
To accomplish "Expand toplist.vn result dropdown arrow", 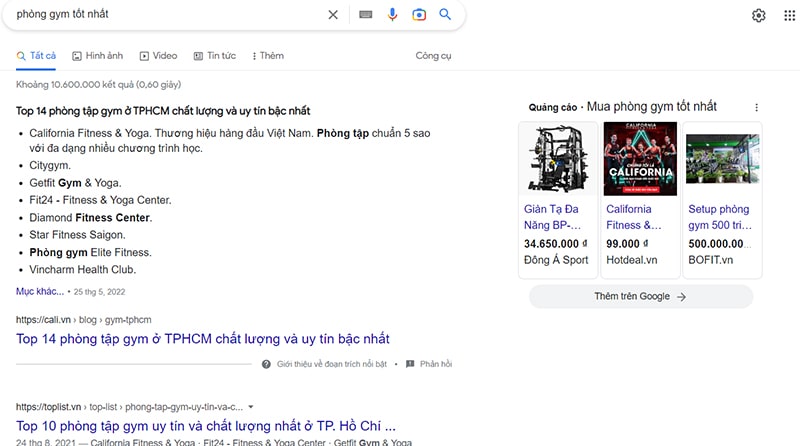I will (x=251, y=407).
